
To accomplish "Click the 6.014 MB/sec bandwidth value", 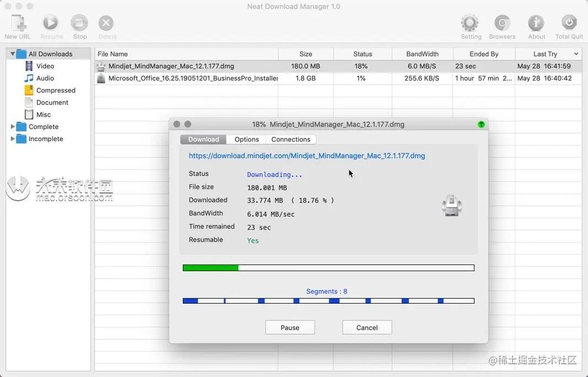I will point(271,214).
